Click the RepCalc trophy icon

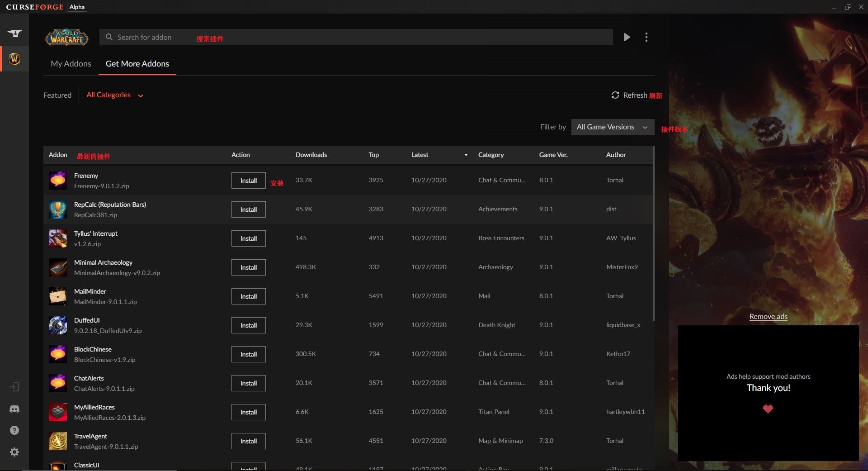click(58, 209)
